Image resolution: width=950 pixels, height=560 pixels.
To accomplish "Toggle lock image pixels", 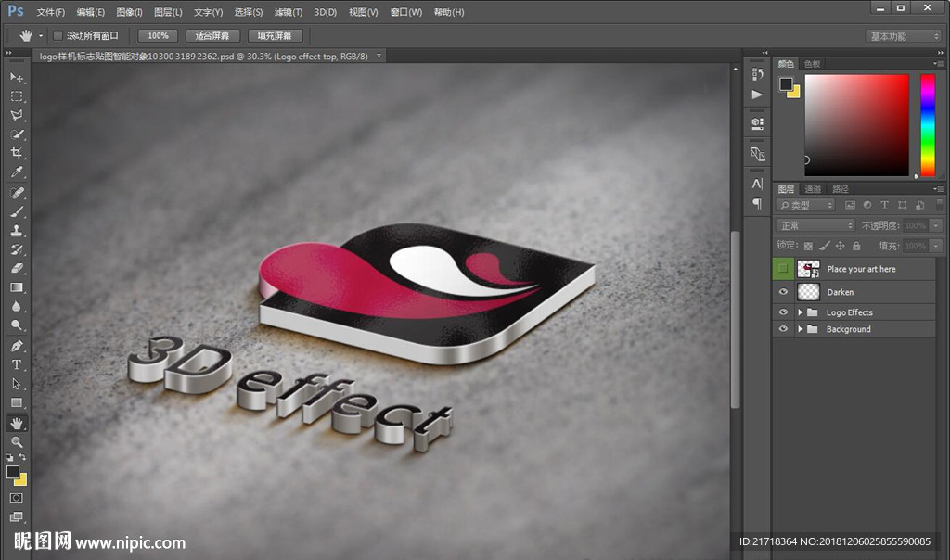I will pyautogui.click(x=824, y=246).
